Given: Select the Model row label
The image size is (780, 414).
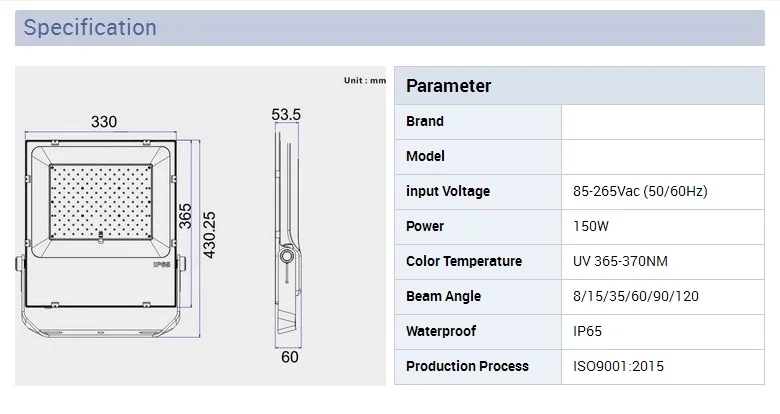Looking at the screenshot, I should pyautogui.click(x=425, y=156).
